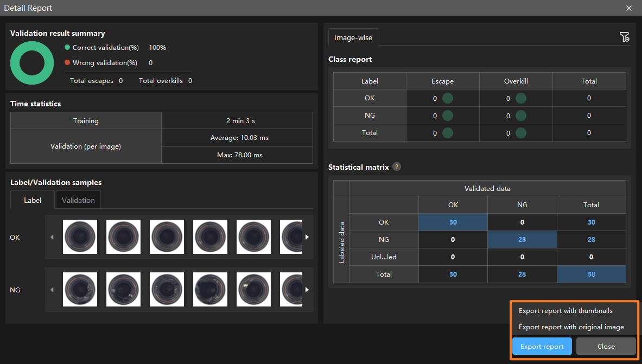Screen dimensions: 642x364
Task: Open third OK sample thumbnail
Action: [167, 237]
